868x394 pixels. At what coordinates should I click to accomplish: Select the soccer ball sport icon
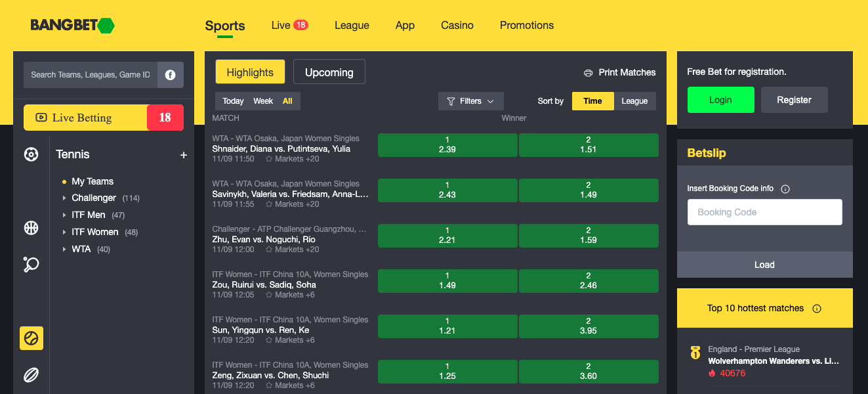tap(31, 155)
